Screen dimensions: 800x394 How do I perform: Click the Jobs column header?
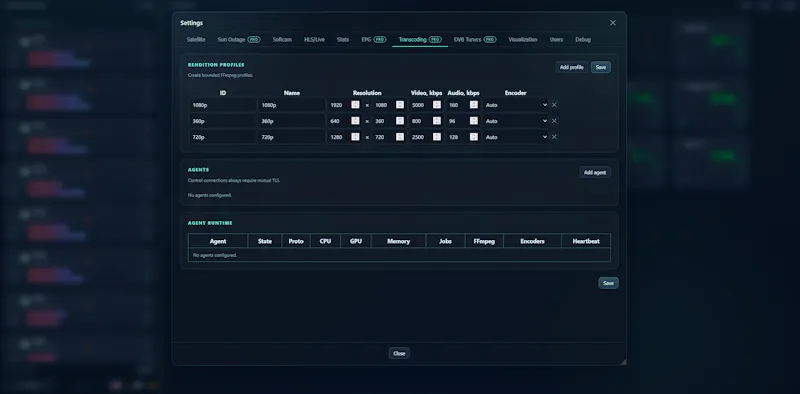click(x=445, y=241)
